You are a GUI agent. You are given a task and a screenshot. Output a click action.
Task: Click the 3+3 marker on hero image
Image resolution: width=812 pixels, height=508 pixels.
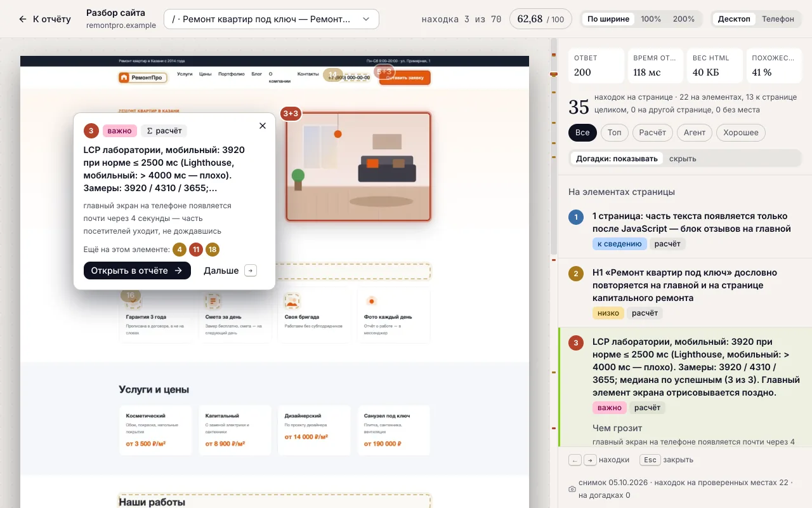pyautogui.click(x=291, y=114)
